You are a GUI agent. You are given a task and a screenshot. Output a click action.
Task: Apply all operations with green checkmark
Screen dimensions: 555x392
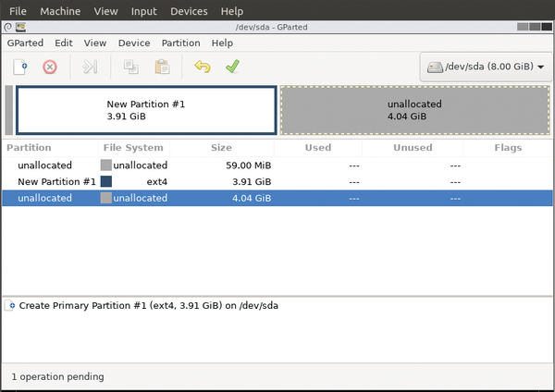point(232,67)
